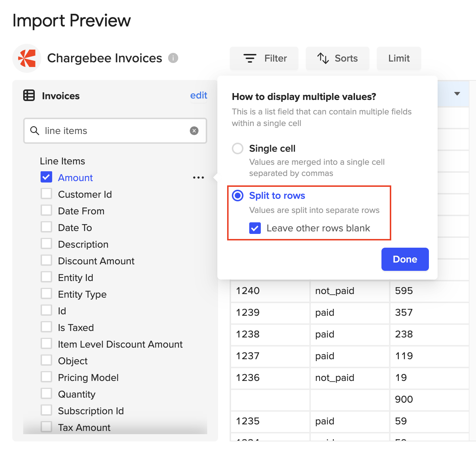Open the Filter options

pos(264,58)
